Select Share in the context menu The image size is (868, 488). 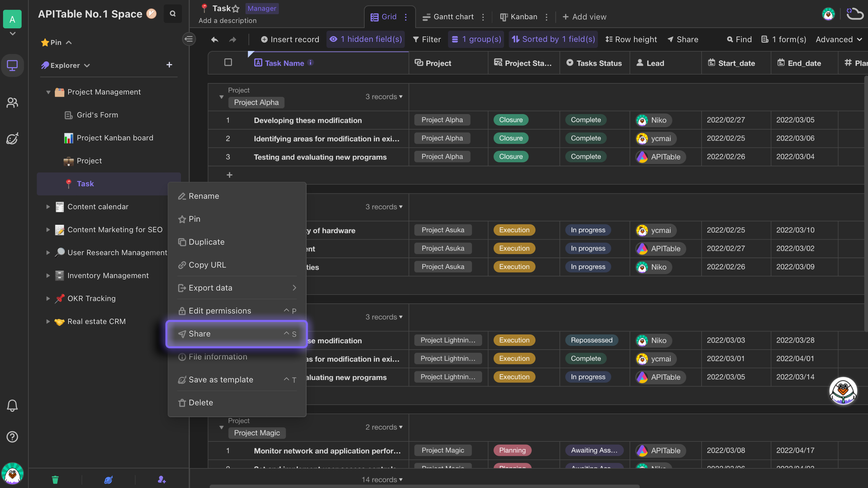[237, 334]
